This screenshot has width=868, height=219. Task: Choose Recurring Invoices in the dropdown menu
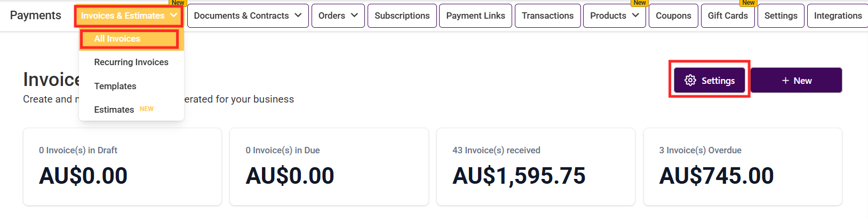(131, 62)
